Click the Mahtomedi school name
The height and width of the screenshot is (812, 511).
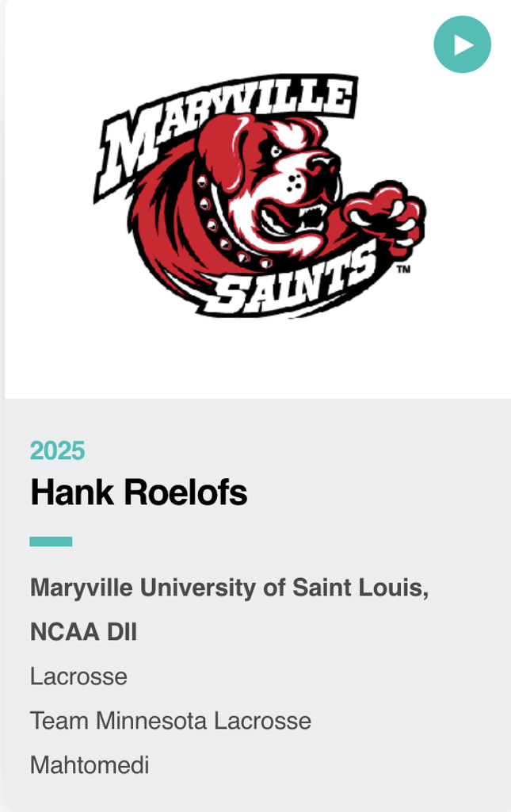[x=90, y=765]
